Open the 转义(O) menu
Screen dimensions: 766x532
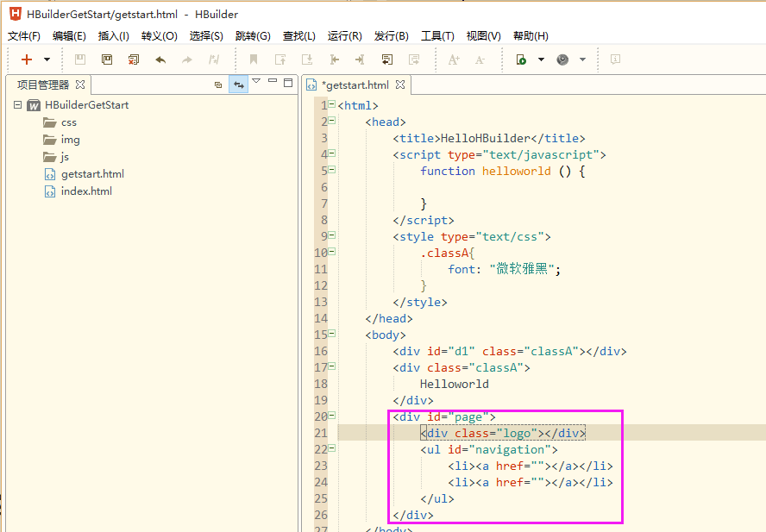160,36
